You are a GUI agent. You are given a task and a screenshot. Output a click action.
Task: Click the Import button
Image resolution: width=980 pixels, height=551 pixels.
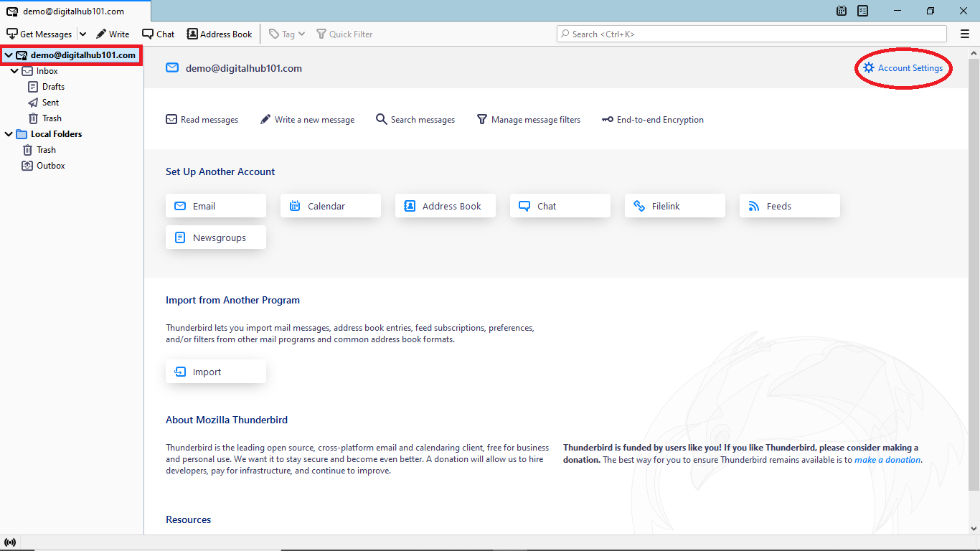[x=216, y=372]
